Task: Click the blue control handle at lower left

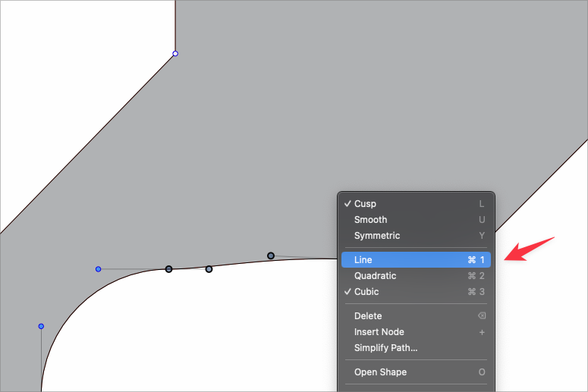Action: click(x=41, y=326)
